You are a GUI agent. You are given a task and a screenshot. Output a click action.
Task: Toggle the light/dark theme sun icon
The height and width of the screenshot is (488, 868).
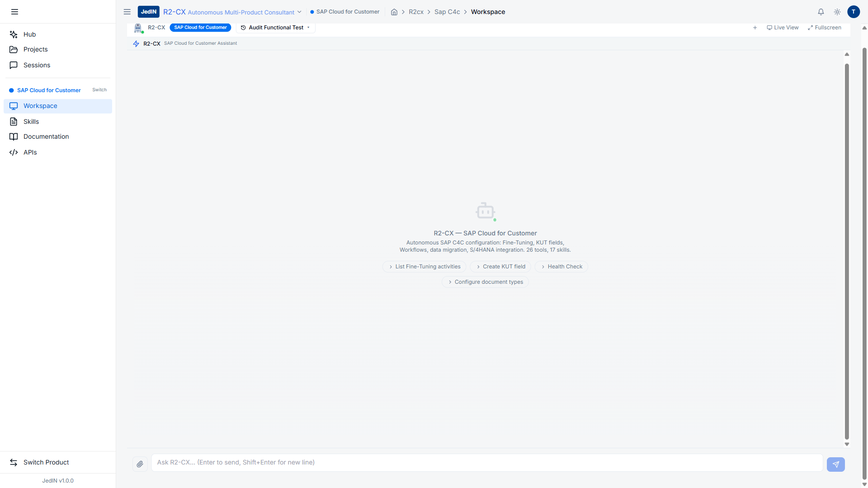click(837, 12)
